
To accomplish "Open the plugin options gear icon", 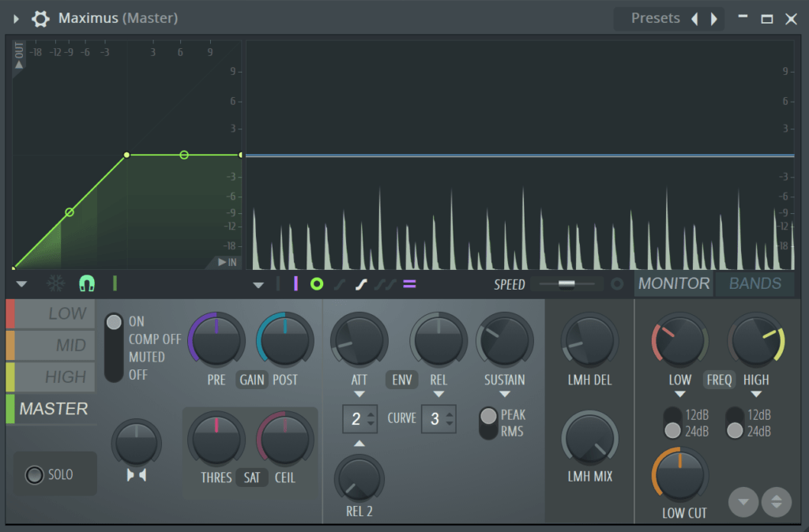I will point(40,19).
